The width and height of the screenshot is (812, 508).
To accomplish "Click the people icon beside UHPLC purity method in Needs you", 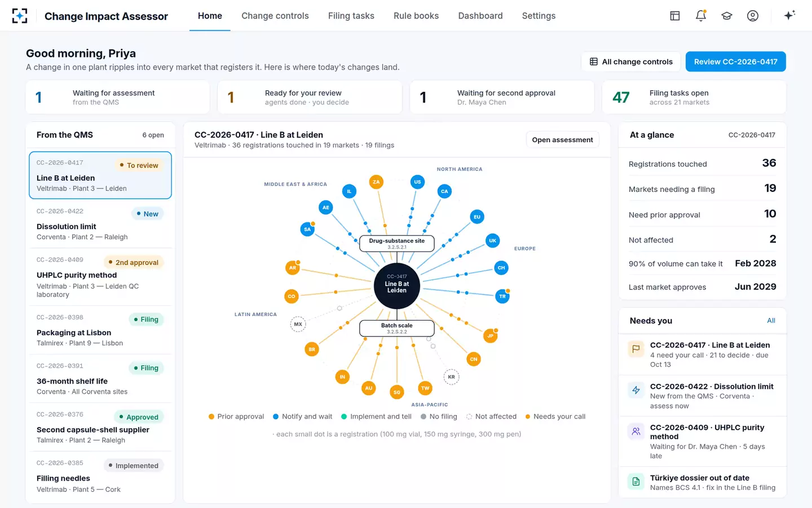I will pyautogui.click(x=636, y=431).
